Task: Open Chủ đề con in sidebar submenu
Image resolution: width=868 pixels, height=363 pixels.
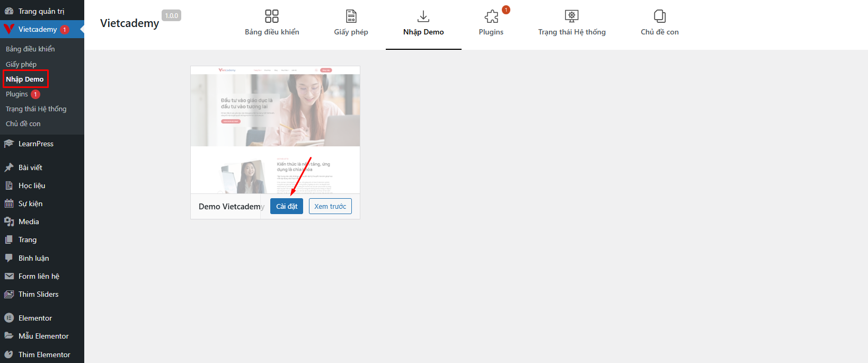Action: (23, 123)
